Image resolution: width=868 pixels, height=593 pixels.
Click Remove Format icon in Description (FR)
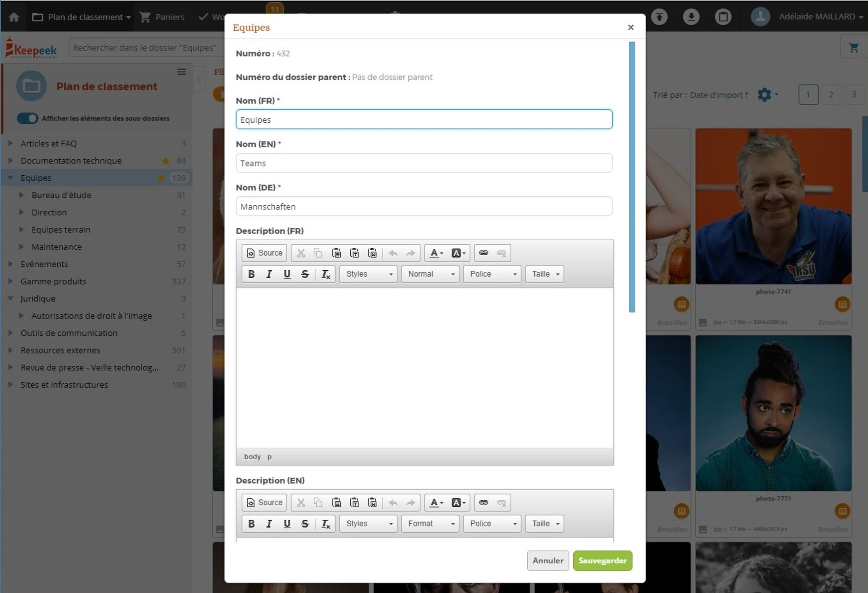click(x=325, y=274)
